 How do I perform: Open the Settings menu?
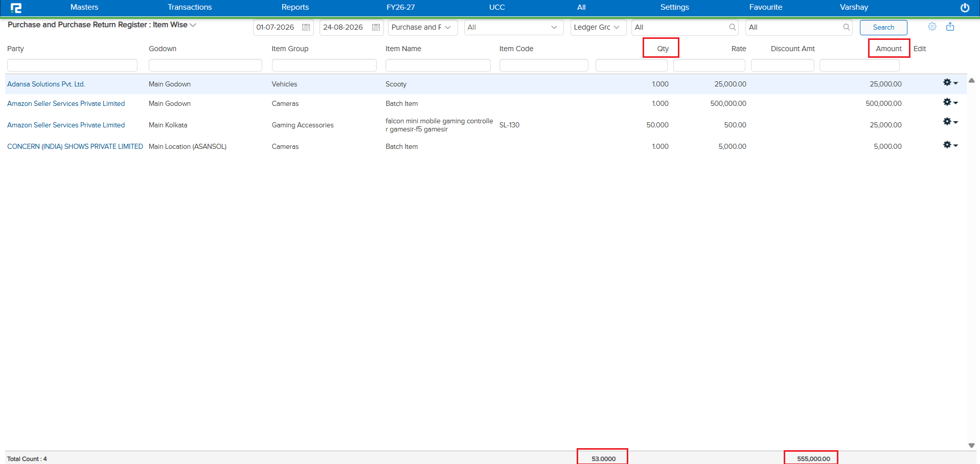pyautogui.click(x=674, y=7)
